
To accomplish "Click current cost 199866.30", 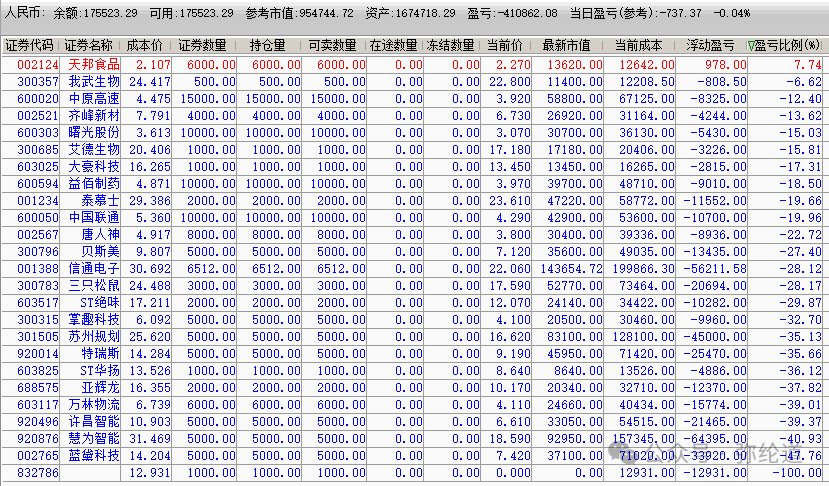I will point(643,269).
